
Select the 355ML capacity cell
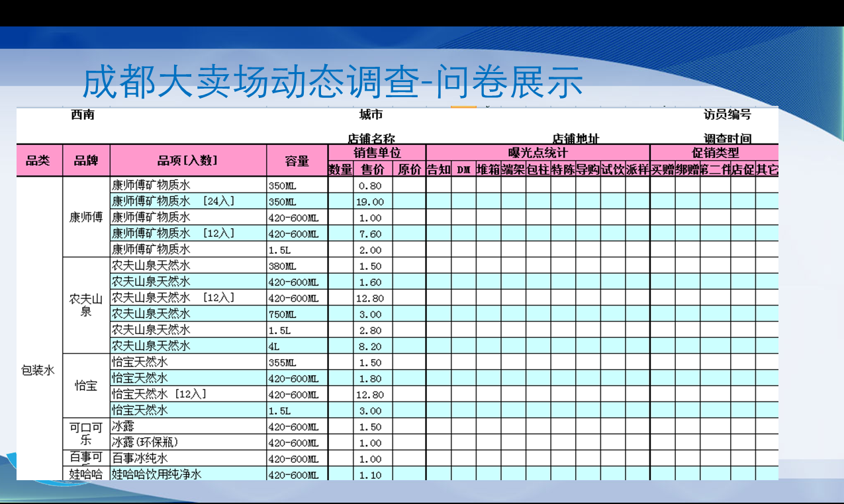click(x=297, y=362)
